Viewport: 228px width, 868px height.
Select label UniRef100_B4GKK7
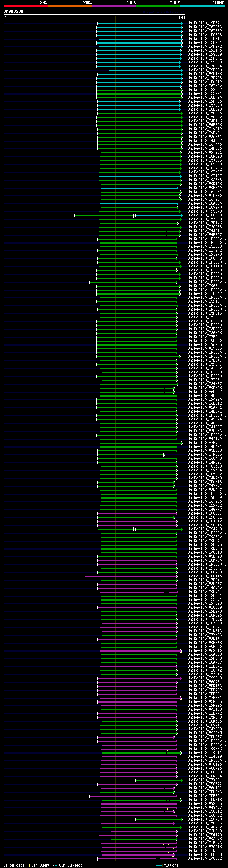pyautogui.click(x=204, y=509)
